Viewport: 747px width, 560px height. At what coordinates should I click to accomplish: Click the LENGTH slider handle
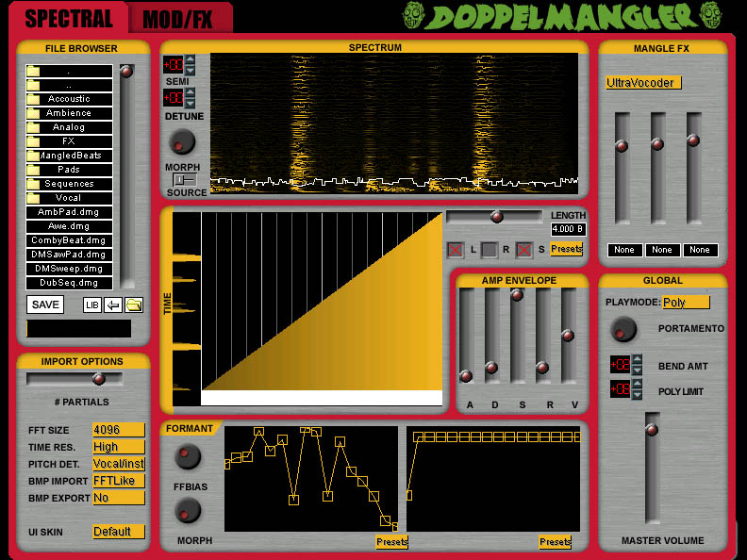click(x=497, y=217)
